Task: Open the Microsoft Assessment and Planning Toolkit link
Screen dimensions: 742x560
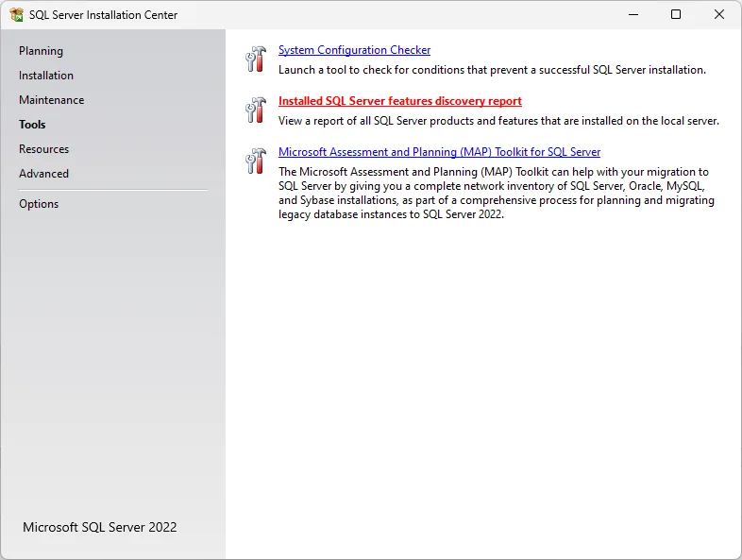Action: point(439,152)
